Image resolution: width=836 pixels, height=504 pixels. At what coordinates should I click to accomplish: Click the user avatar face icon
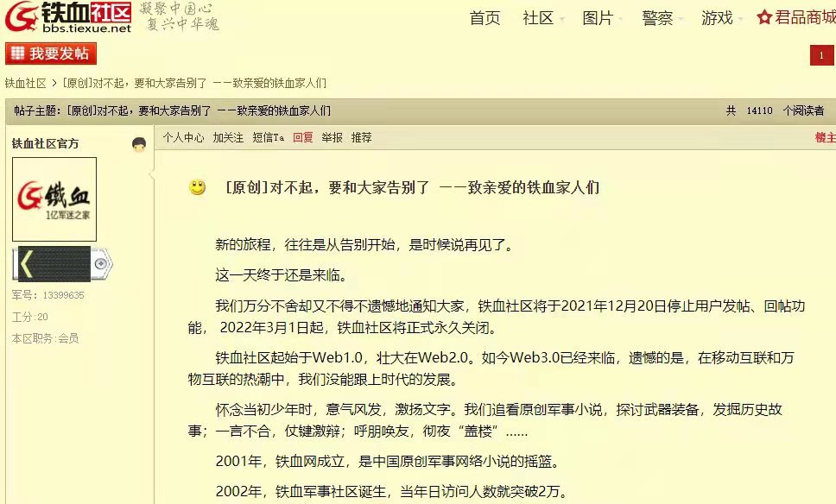point(139,144)
